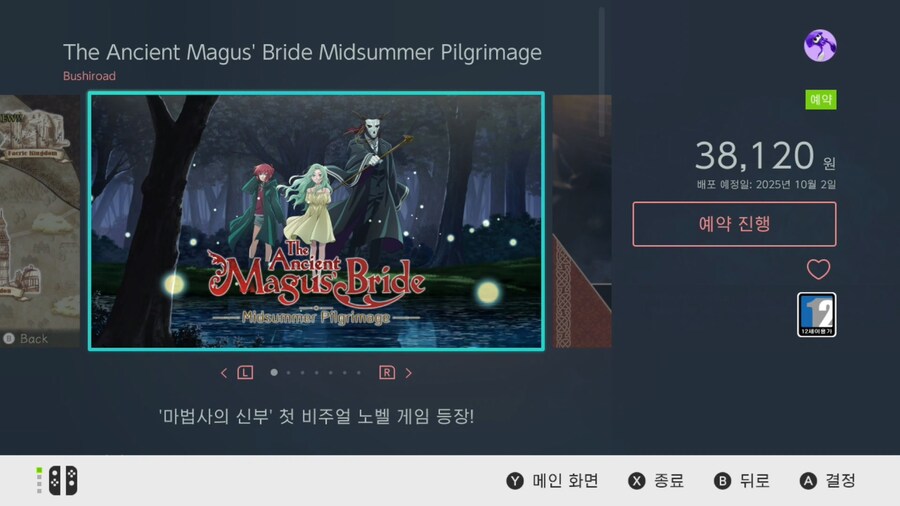The width and height of the screenshot is (900, 506).
Task: Select the first carousel page dot
Action: pos(274,372)
